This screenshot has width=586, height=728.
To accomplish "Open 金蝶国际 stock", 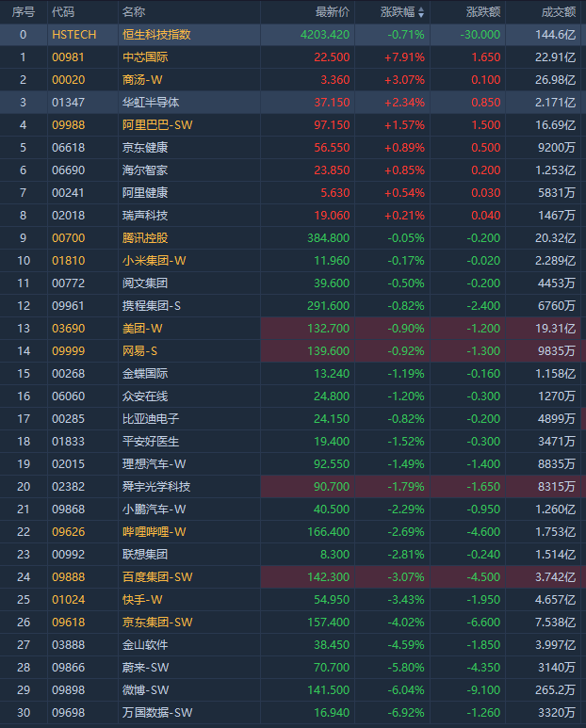I will (145, 374).
